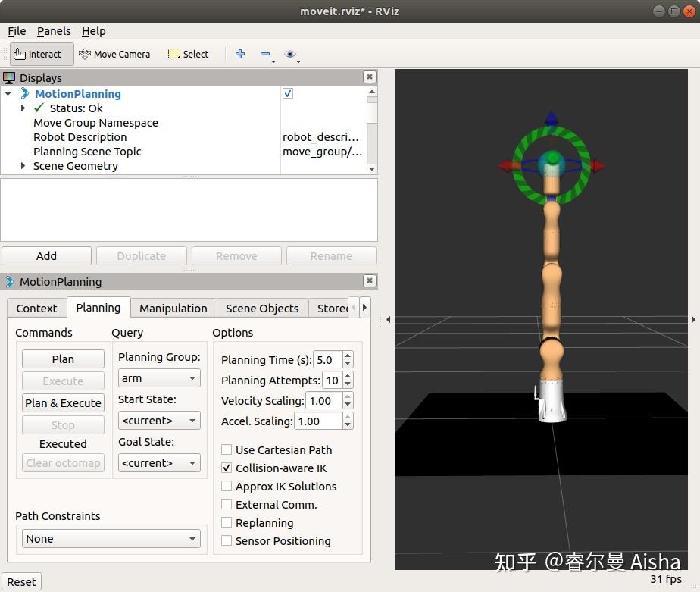Uncheck the MotionPlanning display checkbox
The height and width of the screenshot is (592, 700).
point(288,93)
